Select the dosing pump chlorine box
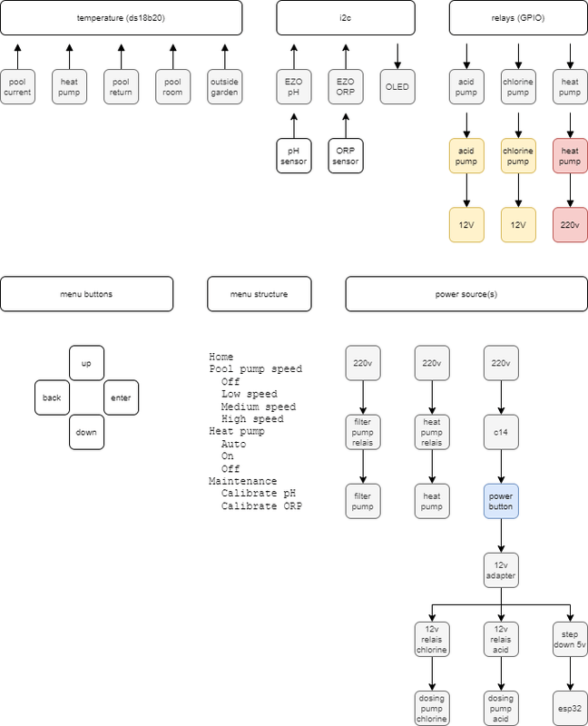Image resolution: width=588 pixels, height=726 pixels. coord(432,709)
